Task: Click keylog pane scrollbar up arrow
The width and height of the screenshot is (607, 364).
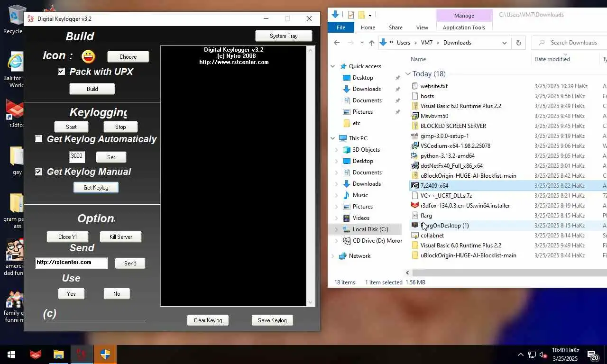Action: pyautogui.click(x=311, y=50)
